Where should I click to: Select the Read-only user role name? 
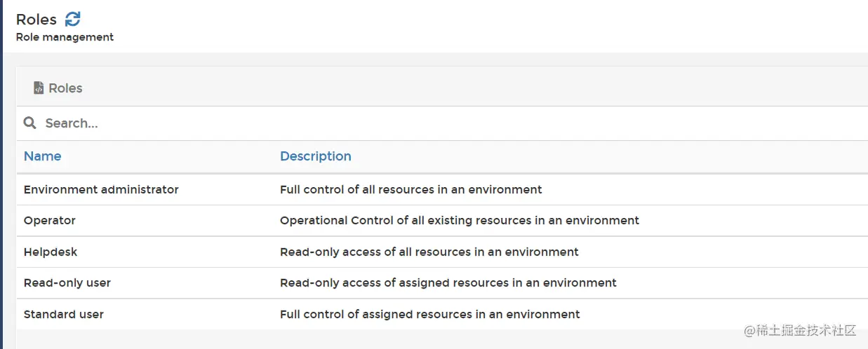(x=67, y=282)
